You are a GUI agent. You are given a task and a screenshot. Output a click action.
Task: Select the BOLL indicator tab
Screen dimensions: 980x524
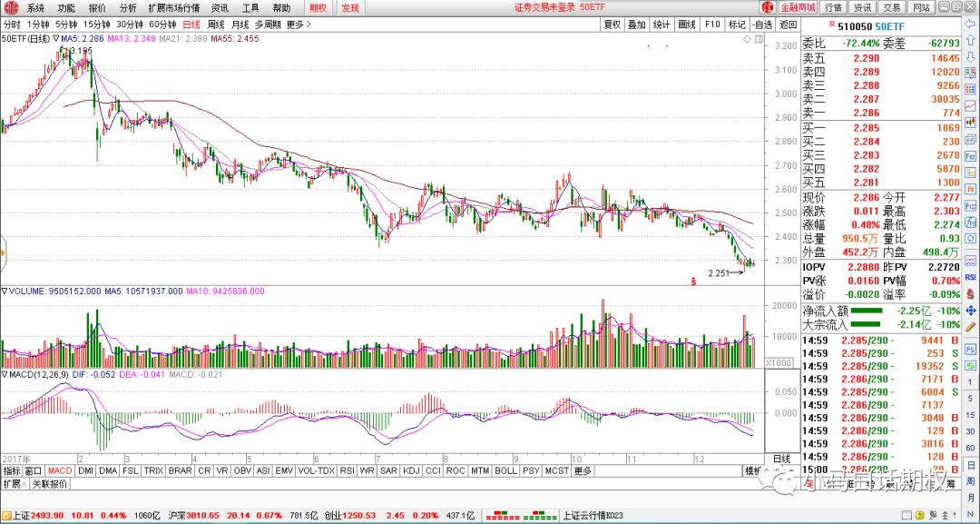505,470
